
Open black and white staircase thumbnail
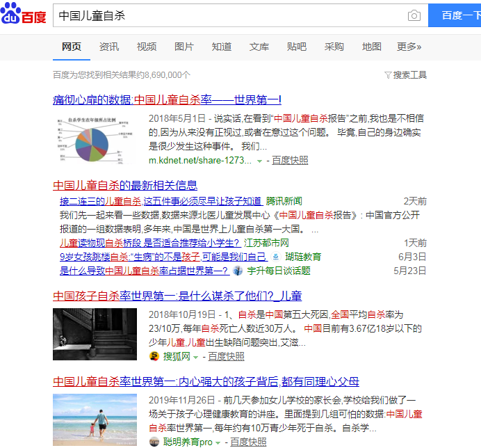pos(95,334)
